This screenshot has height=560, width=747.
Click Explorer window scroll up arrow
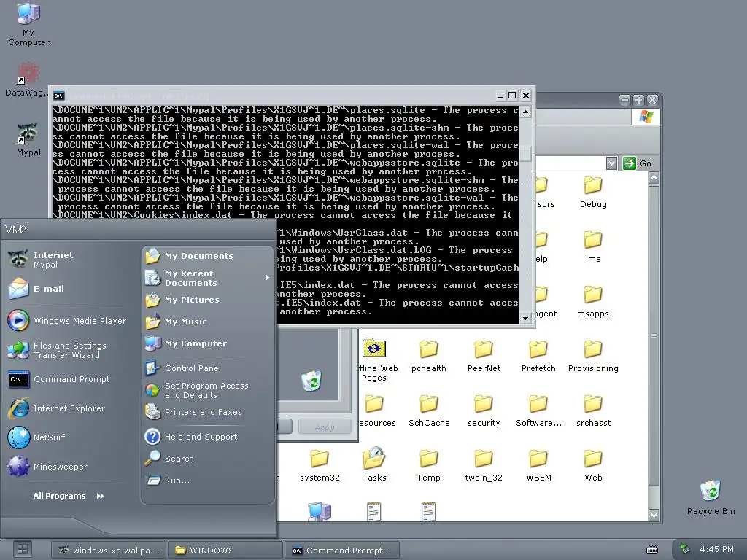(x=654, y=178)
